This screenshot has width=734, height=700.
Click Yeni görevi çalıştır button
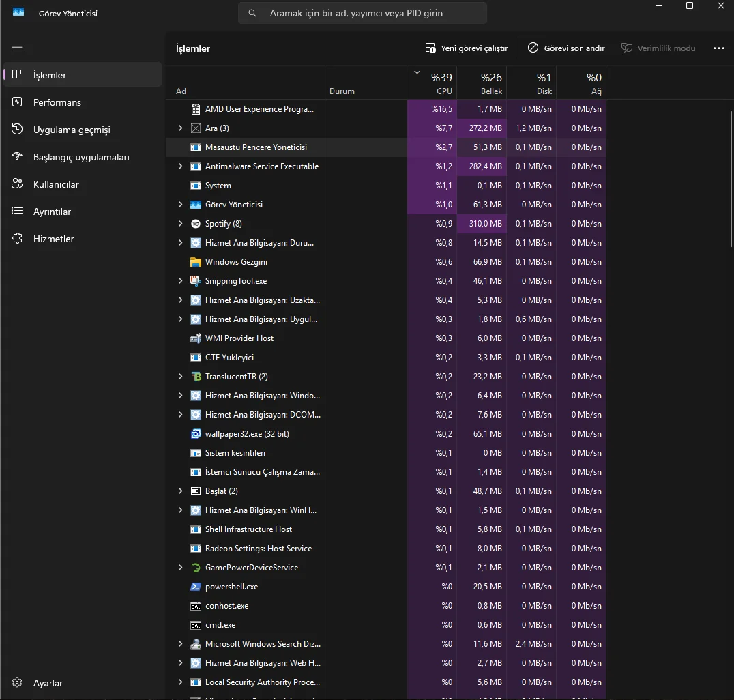(x=467, y=48)
